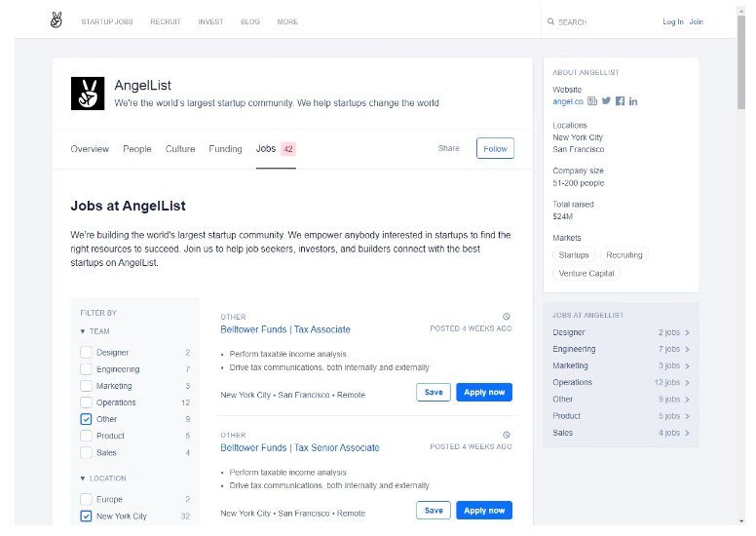Click the chevron beside Marketing 3 jobs
Viewport: 756px width, 536px height.
coord(687,366)
